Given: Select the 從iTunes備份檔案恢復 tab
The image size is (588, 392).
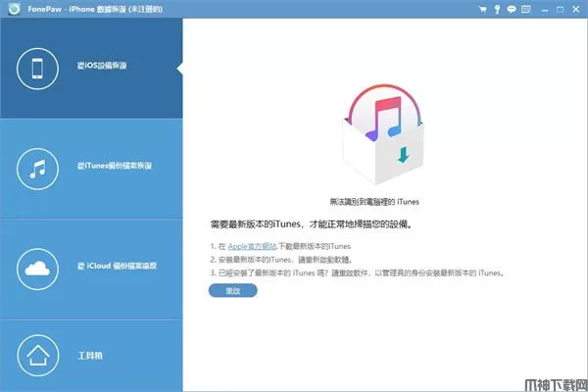Looking at the screenshot, I should tap(91, 169).
